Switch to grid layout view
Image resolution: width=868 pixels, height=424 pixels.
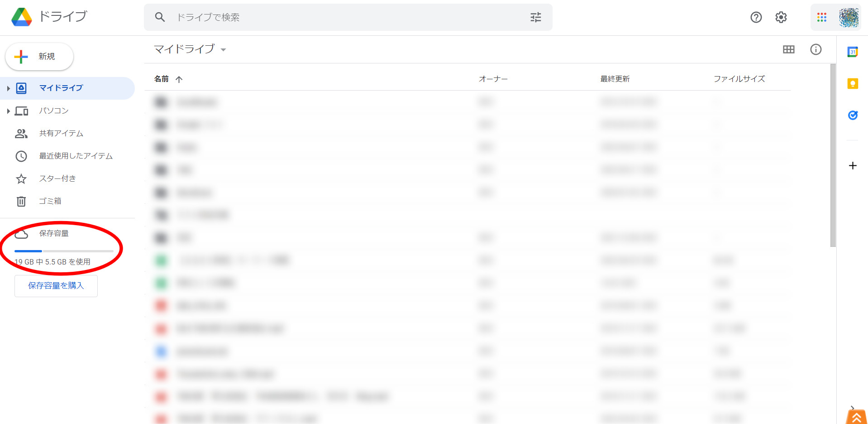click(788, 49)
